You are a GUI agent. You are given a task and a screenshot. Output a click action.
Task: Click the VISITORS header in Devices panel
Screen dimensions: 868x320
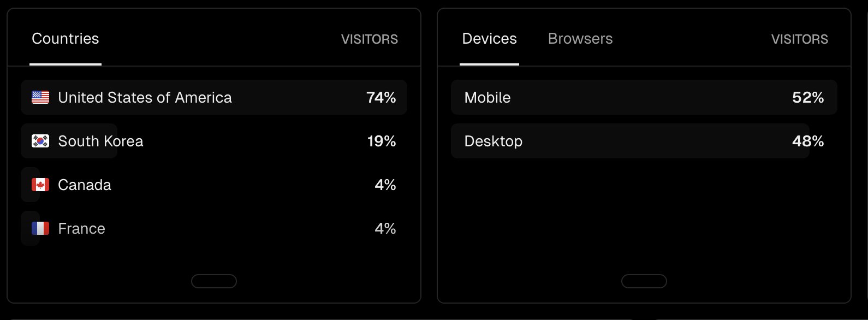pos(799,39)
